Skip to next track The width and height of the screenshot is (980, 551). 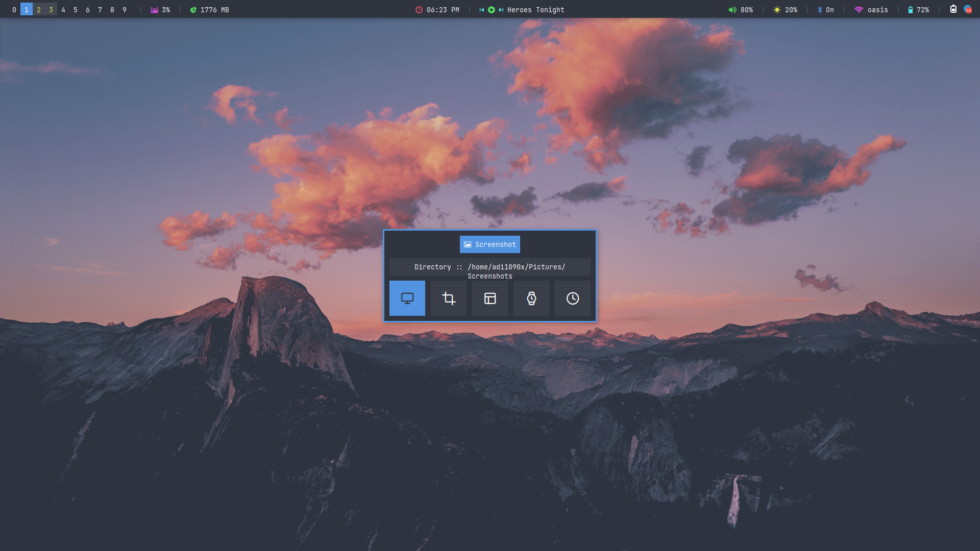click(501, 10)
